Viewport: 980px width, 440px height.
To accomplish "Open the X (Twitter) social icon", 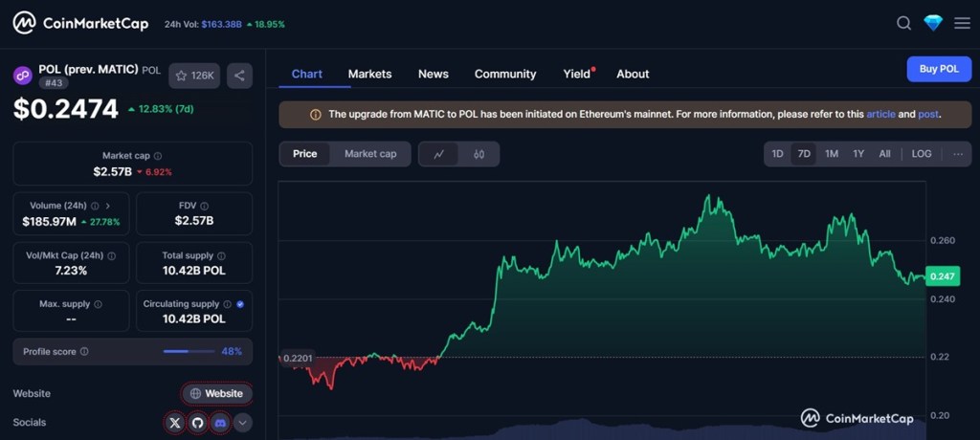I will (174, 422).
